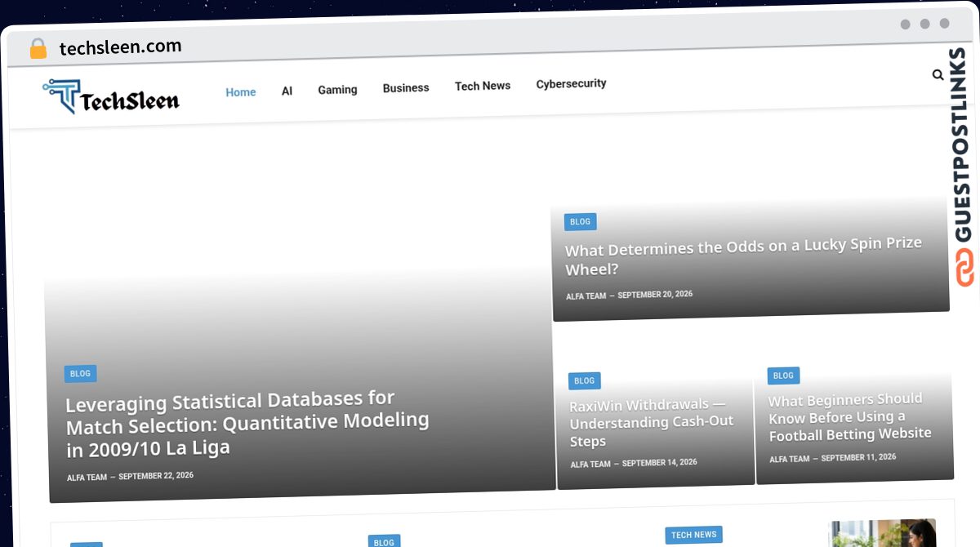Click ALFA TEAM author on Lucky Spin article
This screenshot has height=547, width=980.
pyautogui.click(x=586, y=296)
